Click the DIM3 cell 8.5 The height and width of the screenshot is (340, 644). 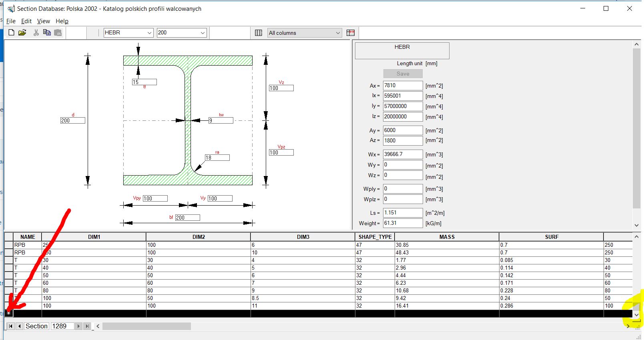pos(303,298)
